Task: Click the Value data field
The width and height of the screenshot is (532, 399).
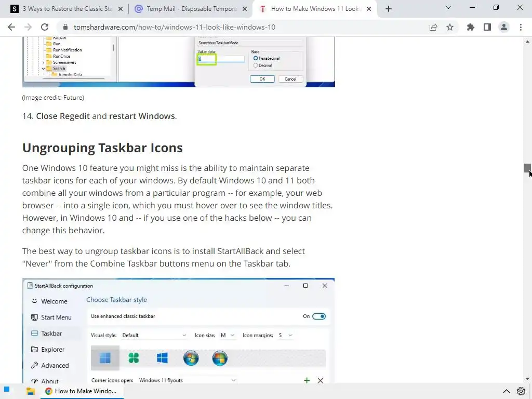Action: [221, 59]
